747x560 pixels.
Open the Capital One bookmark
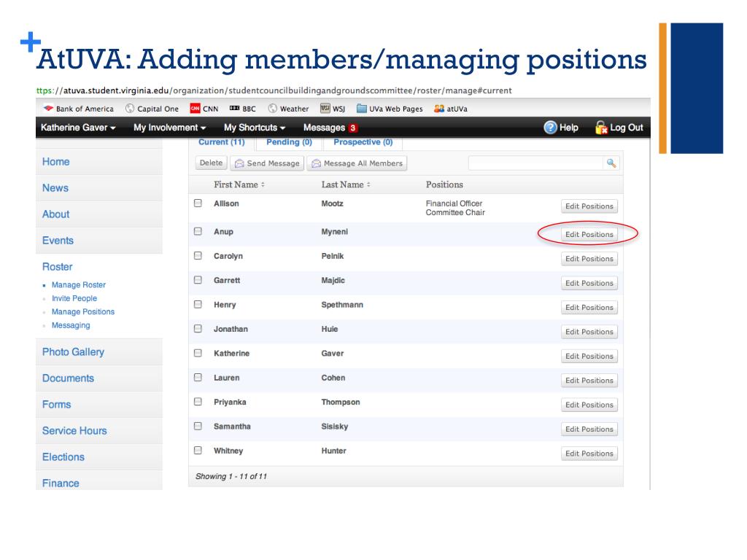152,109
